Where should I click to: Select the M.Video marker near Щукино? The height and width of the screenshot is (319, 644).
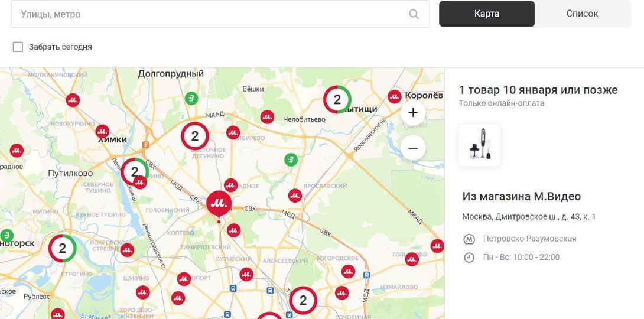pos(142,292)
